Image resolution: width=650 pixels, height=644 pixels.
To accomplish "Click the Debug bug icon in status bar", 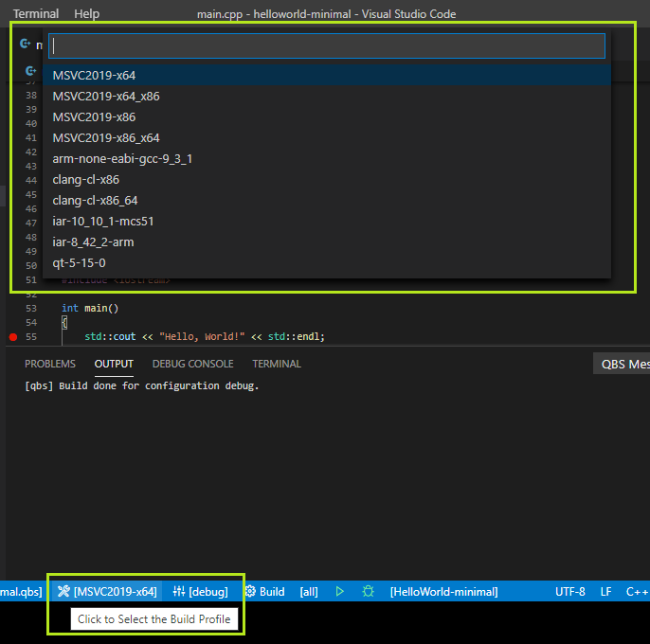I will [x=368, y=592].
